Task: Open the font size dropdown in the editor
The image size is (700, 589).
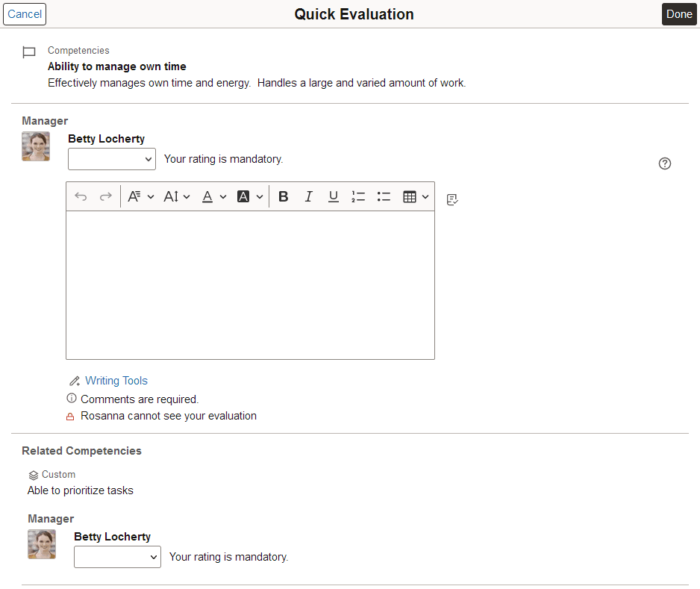Action: (x=176, y=196)
